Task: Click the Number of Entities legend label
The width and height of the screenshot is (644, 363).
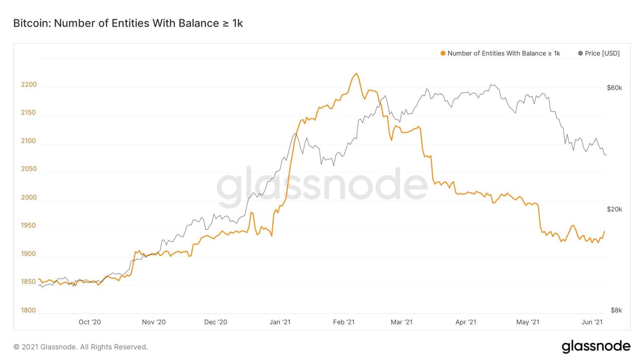Action: coord(504,53)
